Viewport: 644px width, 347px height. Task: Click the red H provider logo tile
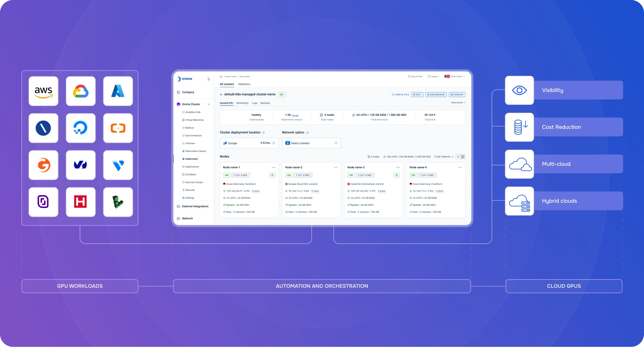(x=80, y=202)
